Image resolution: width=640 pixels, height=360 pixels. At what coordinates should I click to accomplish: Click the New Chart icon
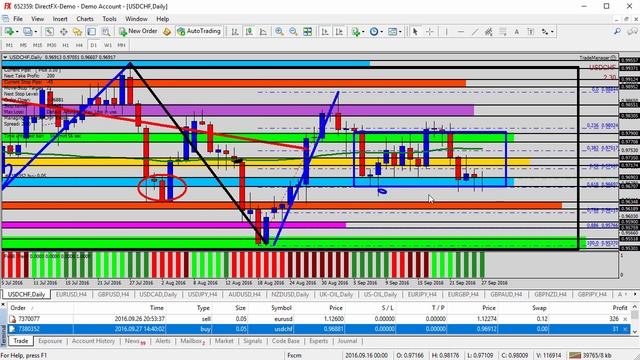point(9,31)
